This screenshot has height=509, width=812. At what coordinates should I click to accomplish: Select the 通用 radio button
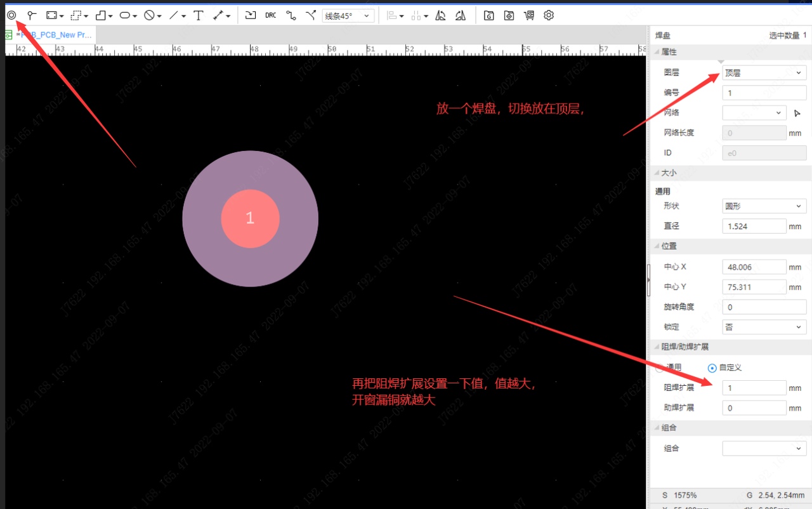(x=659, y=367)
